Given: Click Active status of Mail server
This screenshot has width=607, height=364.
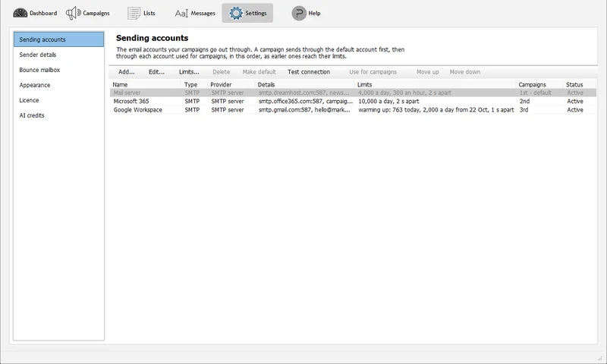Looking at the screenshot, I should point(575,93).
